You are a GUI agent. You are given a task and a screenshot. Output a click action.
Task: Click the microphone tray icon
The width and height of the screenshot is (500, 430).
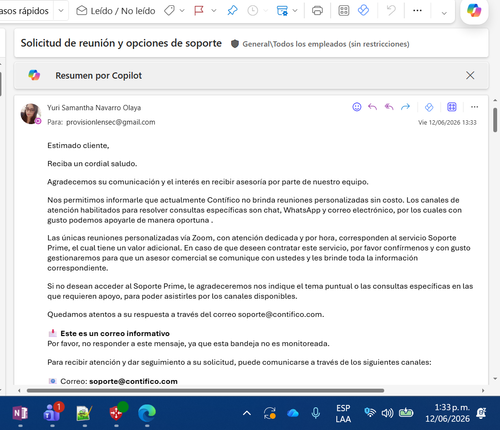coord(315,413)
